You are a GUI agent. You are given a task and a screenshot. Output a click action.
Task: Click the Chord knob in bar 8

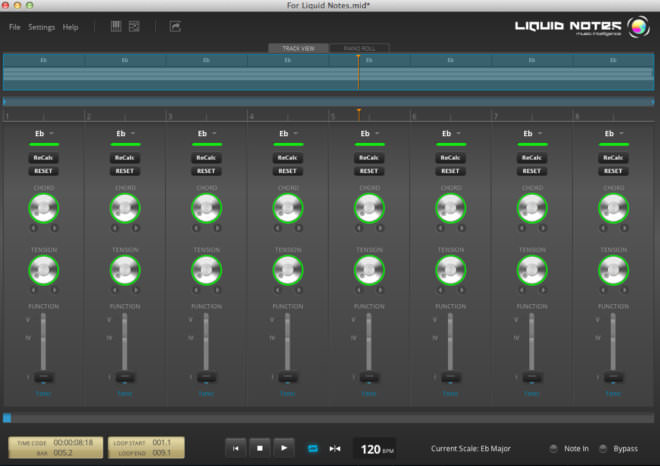point(613,208)
